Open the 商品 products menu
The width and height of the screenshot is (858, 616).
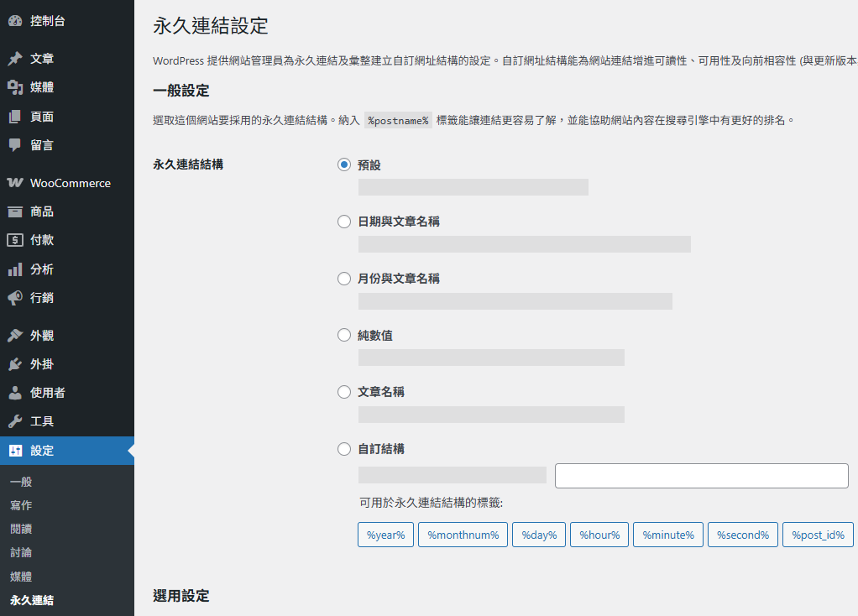point(42,211)
